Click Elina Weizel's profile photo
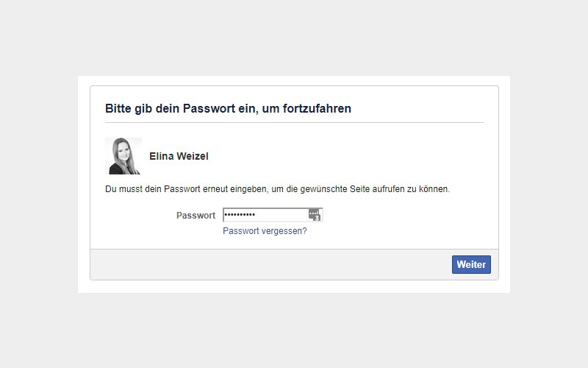Screen dimensions: 588x368 (123, 156)
